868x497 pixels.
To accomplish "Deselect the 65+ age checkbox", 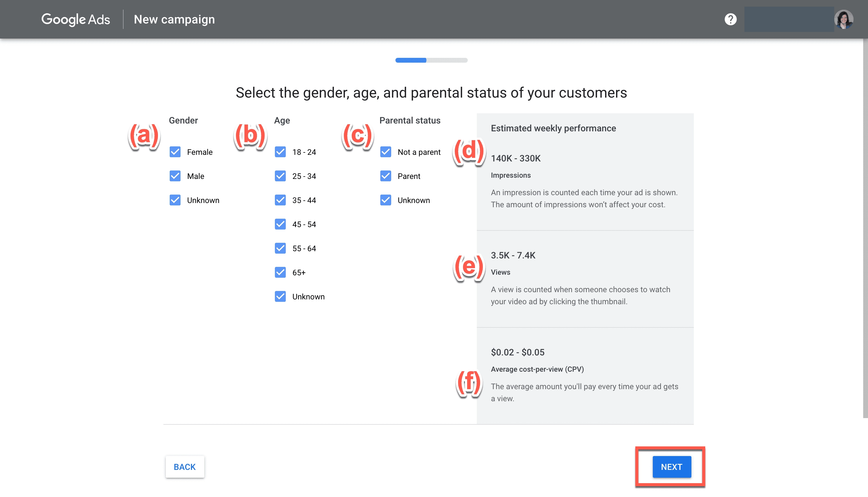I will (280, 272).
